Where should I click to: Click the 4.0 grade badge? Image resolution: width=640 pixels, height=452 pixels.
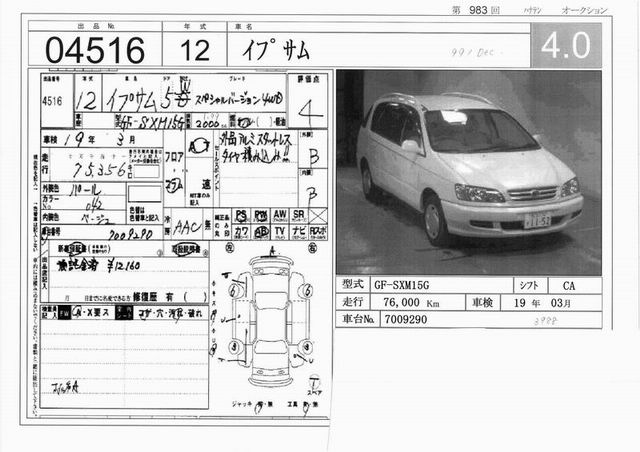coord(571,45)
